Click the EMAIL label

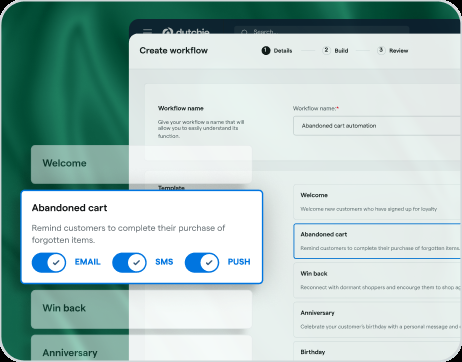click(87, 262)
